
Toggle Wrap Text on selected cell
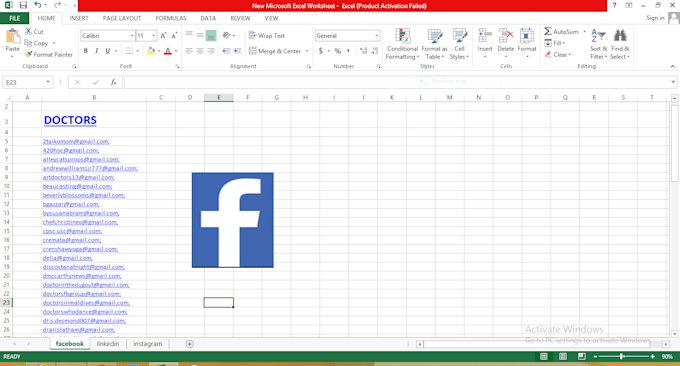pos(267,36)
